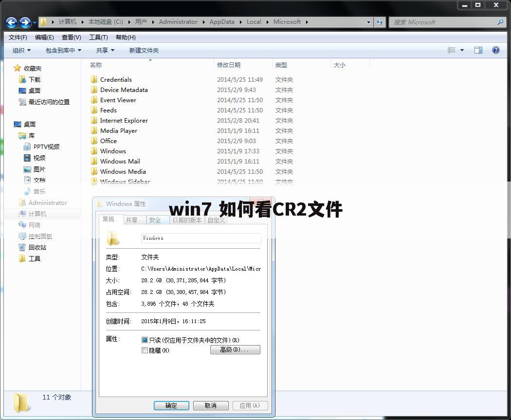Open view options dropdown arrow
Screen dimensions: 511x420
[462, 50]
